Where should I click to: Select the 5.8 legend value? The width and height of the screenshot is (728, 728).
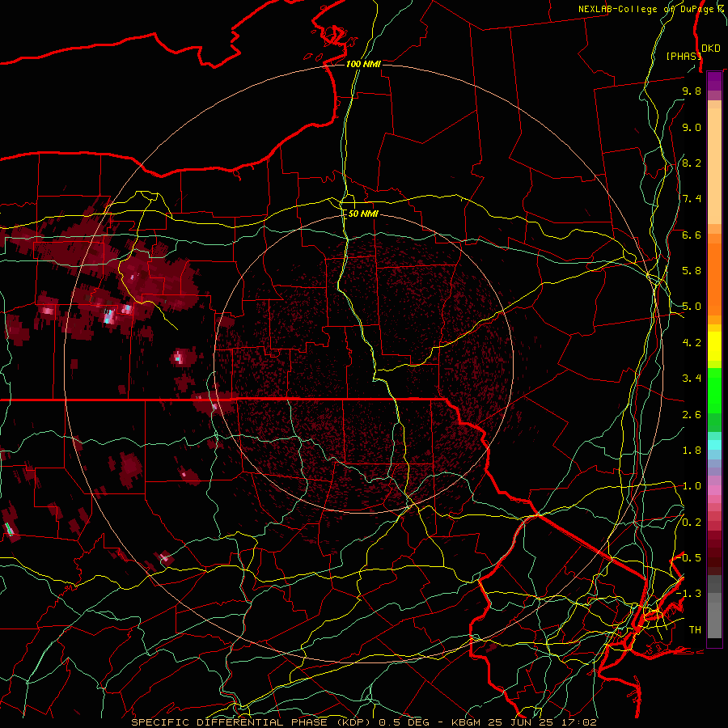[692, 271]
